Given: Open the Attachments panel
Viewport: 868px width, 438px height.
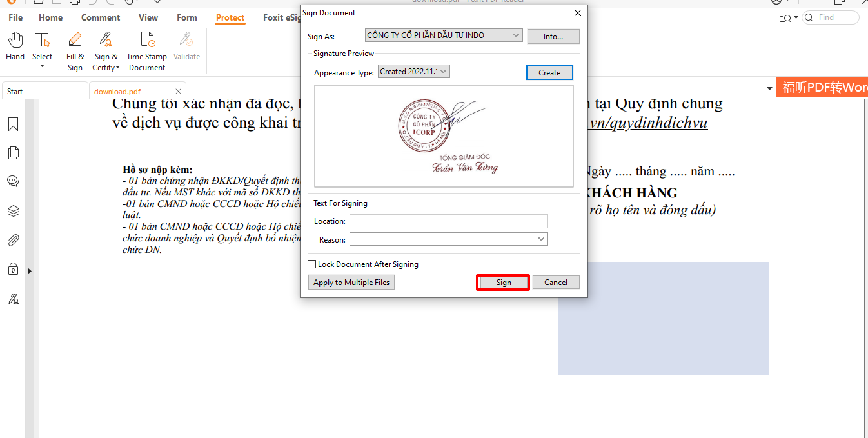Looking at the screenshot, I should click(13, 240).
